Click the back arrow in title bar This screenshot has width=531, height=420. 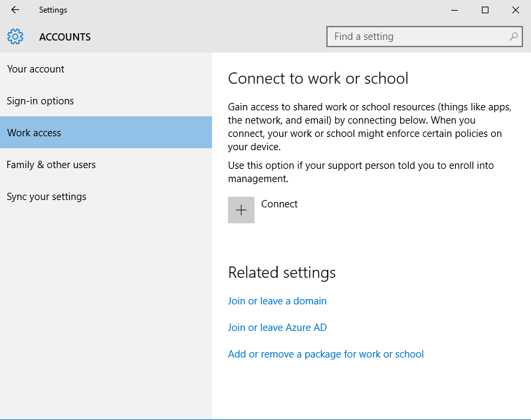click(15, 10)
